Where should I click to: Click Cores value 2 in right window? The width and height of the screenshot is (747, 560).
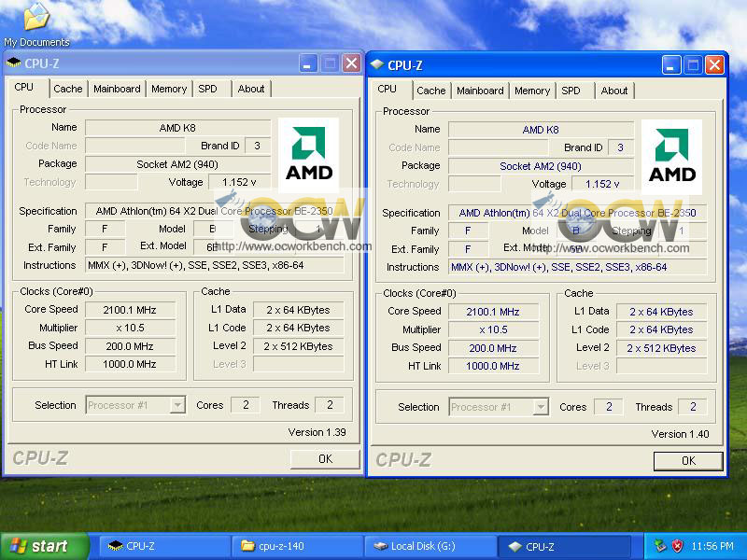coord(609,407)
